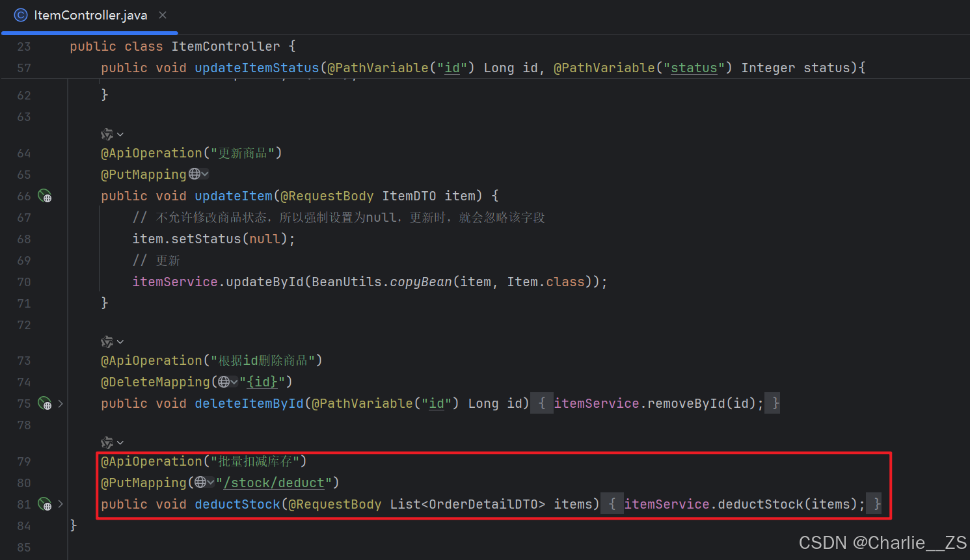970x560 pixels.
Task: Click the OrderDetailDTO type on line 81
Action: [x=483, y=504]
